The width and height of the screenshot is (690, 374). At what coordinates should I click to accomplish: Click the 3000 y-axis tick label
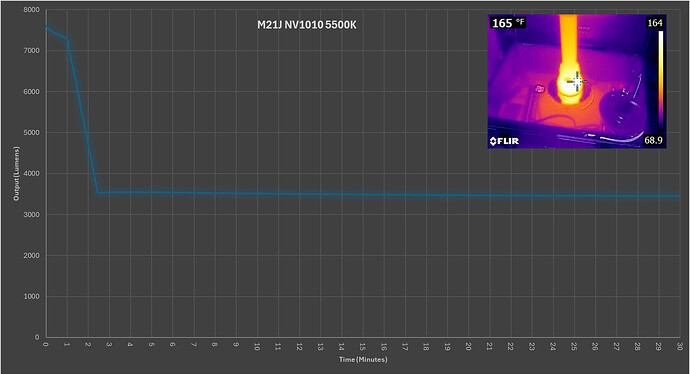31,215
